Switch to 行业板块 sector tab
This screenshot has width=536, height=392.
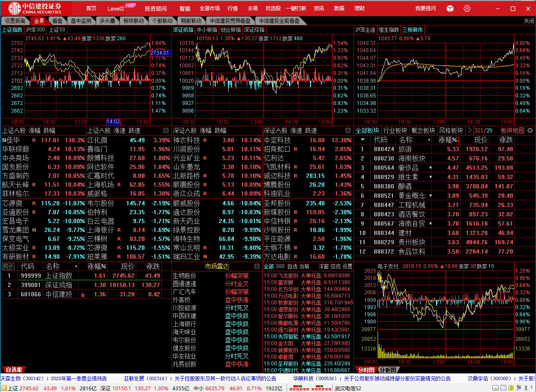click(395, 130)
